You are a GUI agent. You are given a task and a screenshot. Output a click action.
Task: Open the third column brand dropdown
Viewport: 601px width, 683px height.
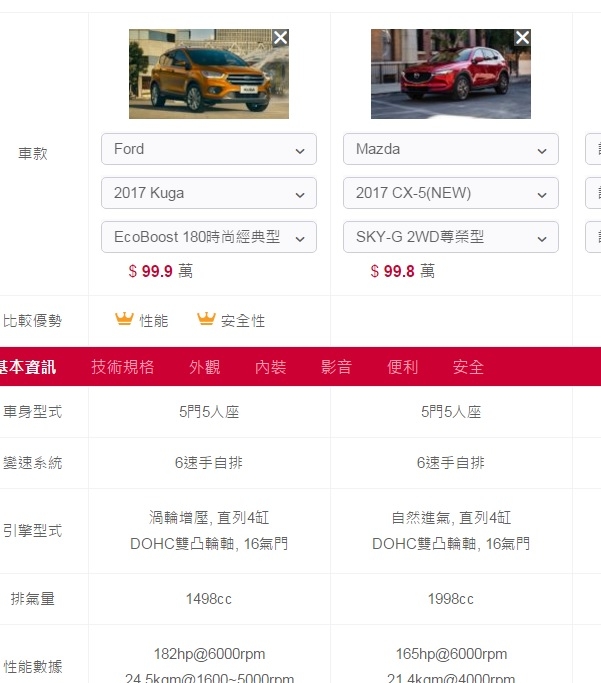pyautogui.click(x=593, y=149)
